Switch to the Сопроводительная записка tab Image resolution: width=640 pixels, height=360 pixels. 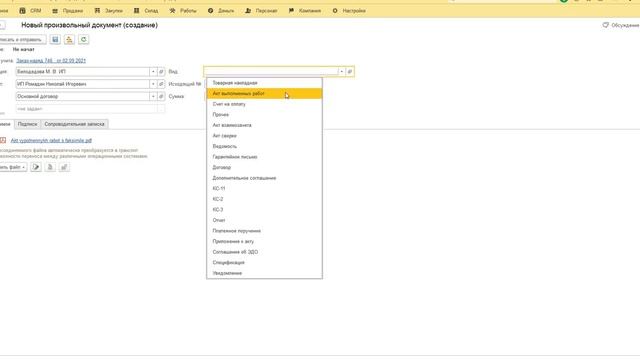[74, 124]
